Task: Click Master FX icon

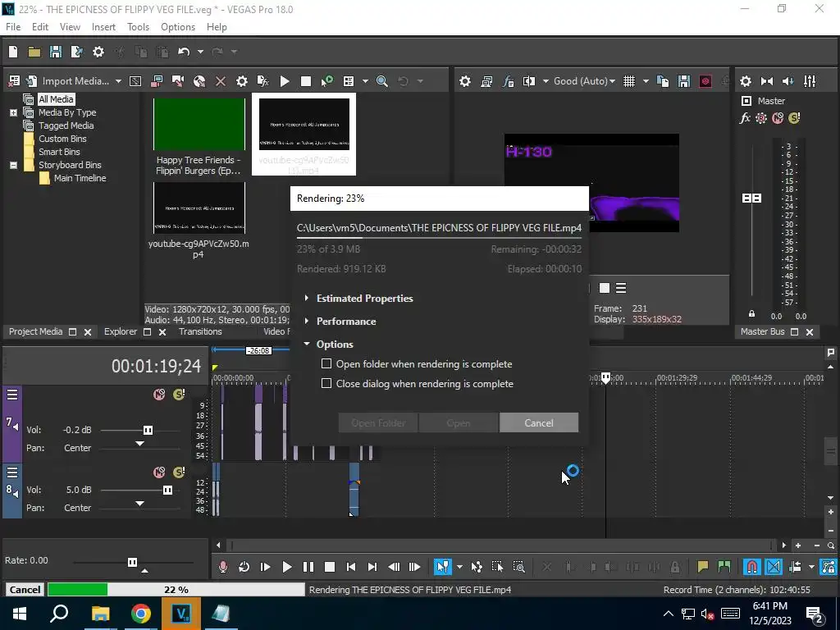Action: click(x=745, y=118)
